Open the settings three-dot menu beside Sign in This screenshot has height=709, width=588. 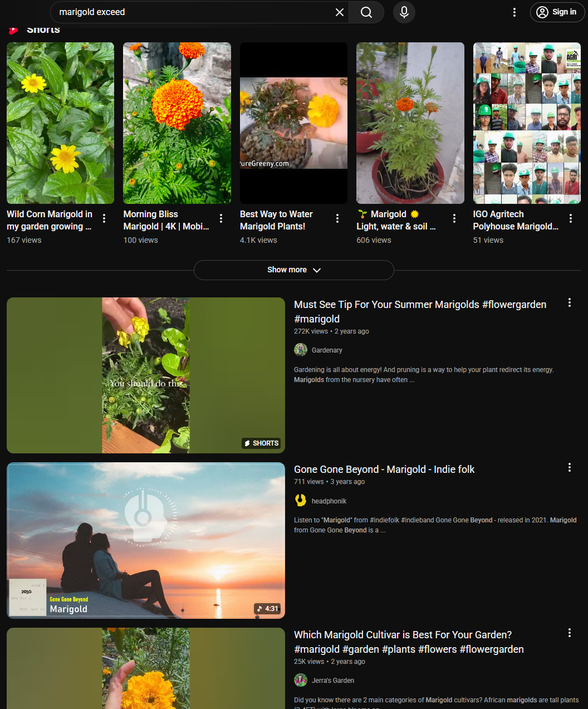pos(514,12)
